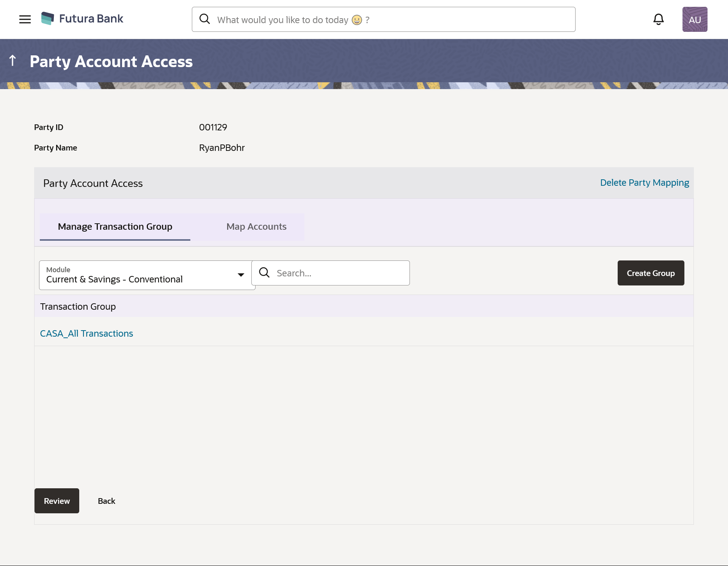Click the group search magnifier icon
The image size is (728, 566).
click(x=264, y=273)
